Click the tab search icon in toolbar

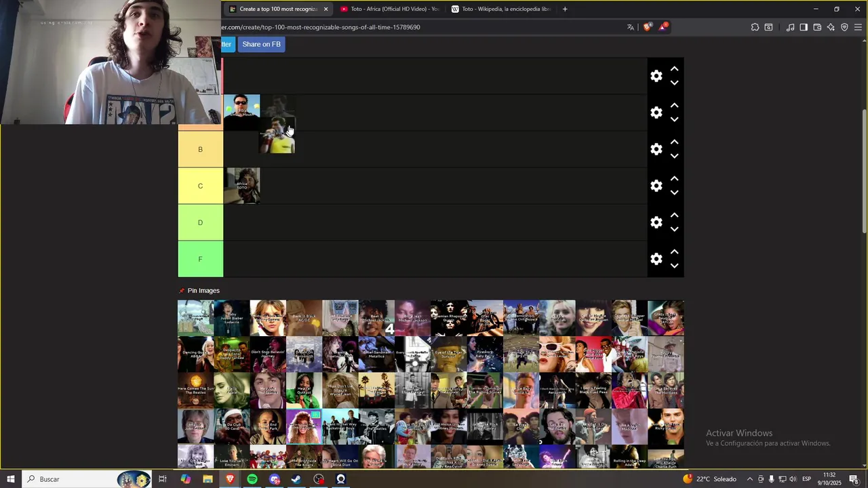pyautogui.click(x=768, y=27)
